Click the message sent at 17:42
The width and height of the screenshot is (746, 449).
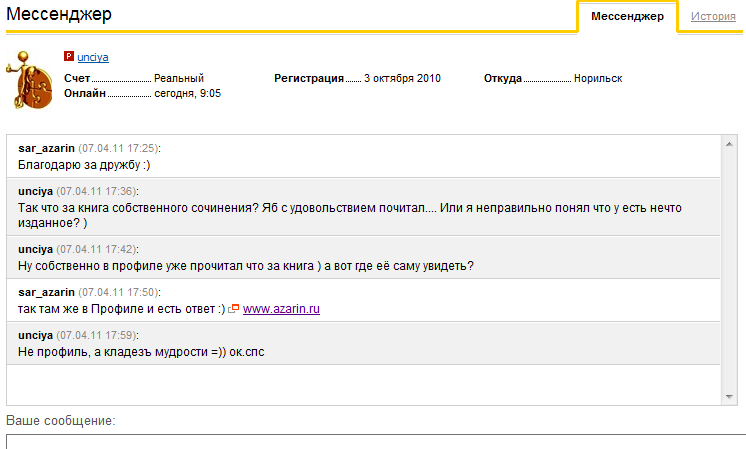coord(245,265)
